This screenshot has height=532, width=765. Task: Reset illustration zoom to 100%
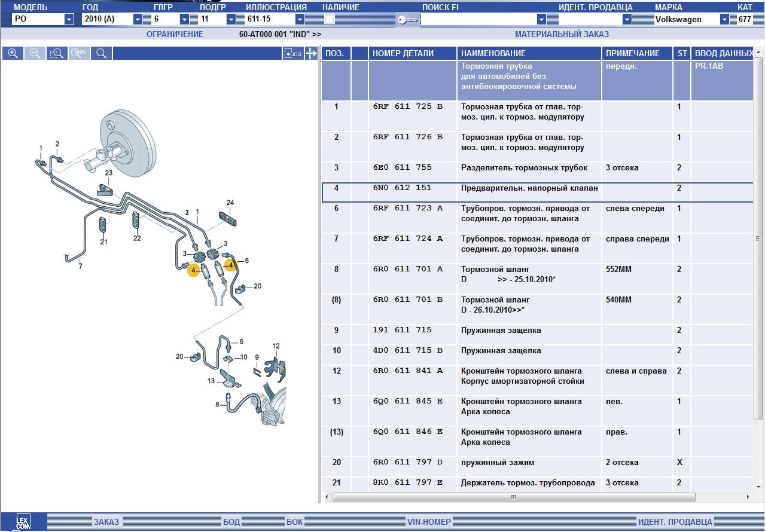point(79,53)
